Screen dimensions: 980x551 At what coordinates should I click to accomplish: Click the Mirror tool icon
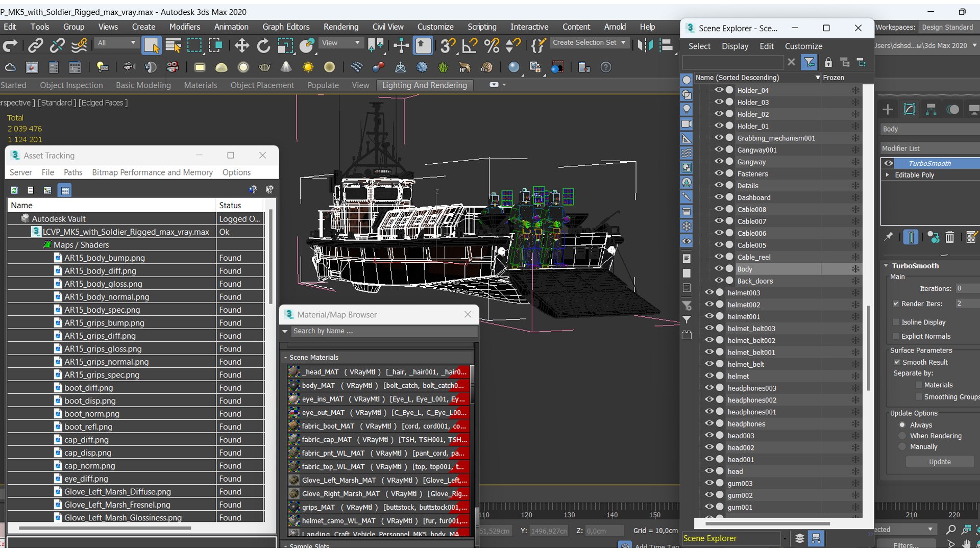tap(645, 46)
